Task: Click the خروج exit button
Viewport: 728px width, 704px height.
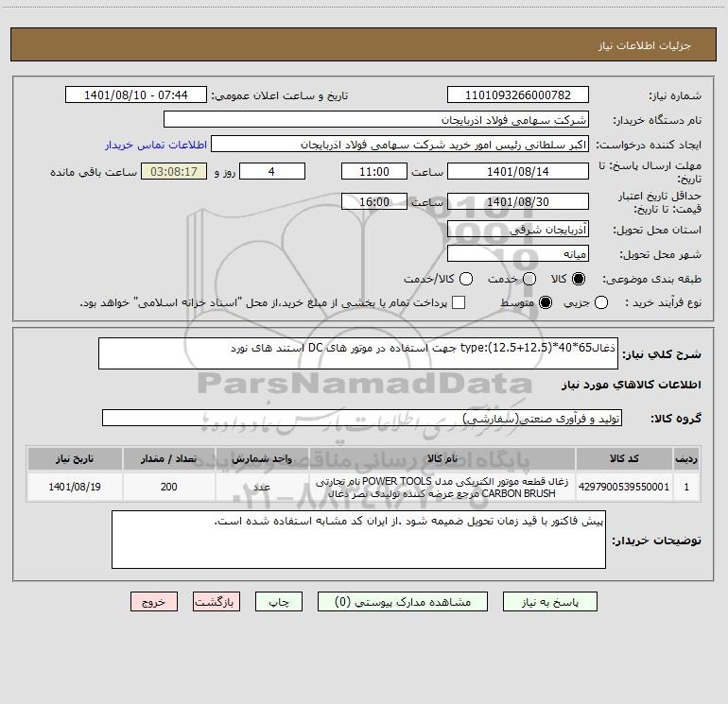Action: click(x=154, y=602)
